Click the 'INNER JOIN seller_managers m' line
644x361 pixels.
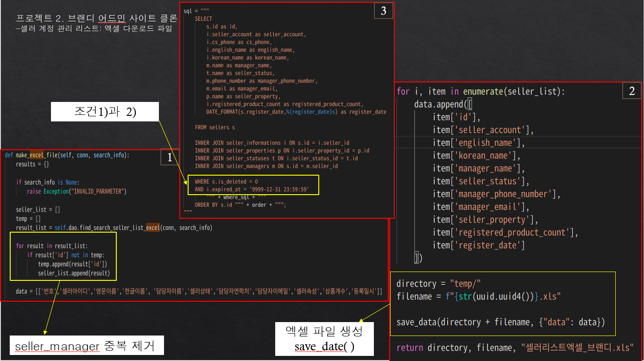tap(266, 166)
